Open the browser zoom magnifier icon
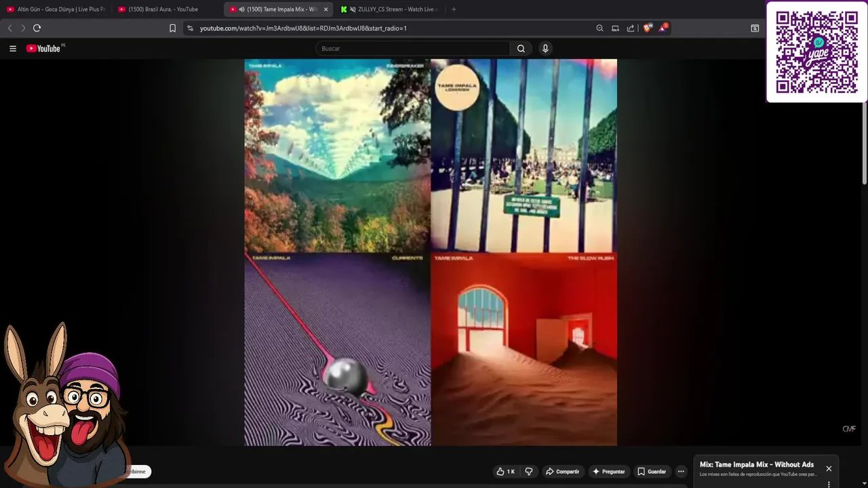868x488 pixels. coord(599,28)
